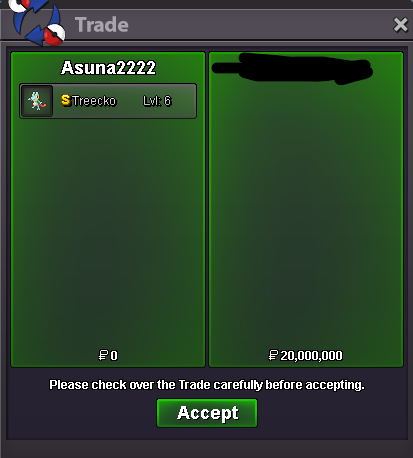
Task: Click the blacked-out trader name
Action: [x=293, y=69]
